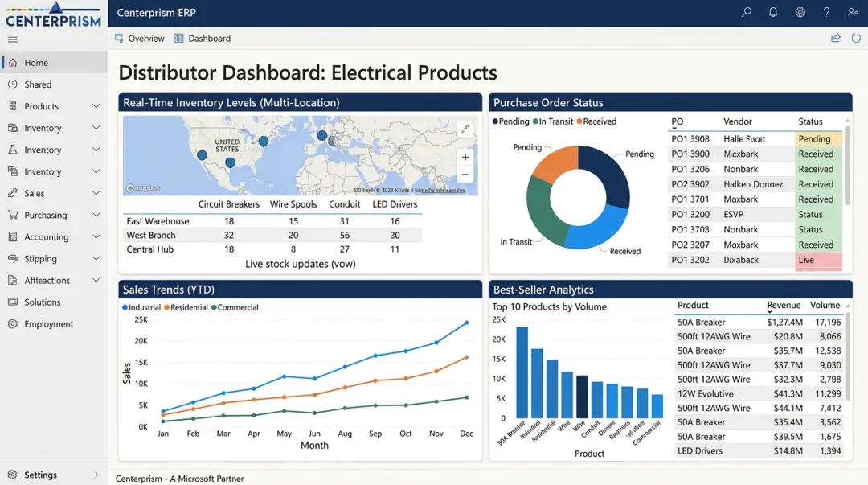The image size is (868, 485).
Task: Click the Settings gear icon in sidebar
Action: click(13, 475)
